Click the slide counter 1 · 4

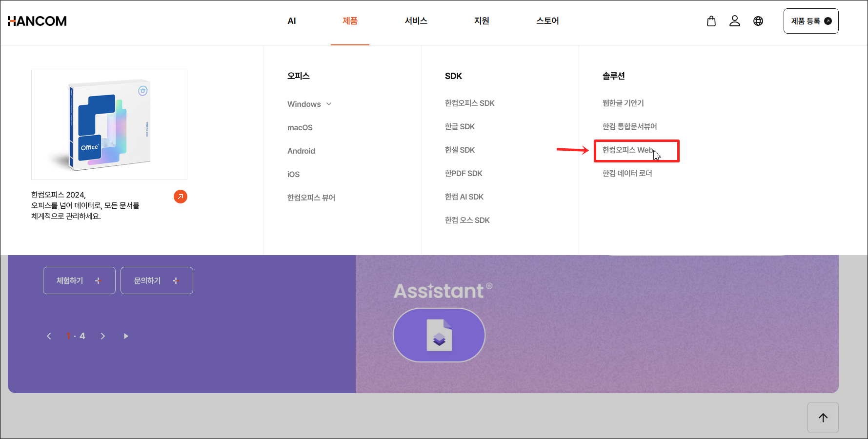(x=76, y=336)
